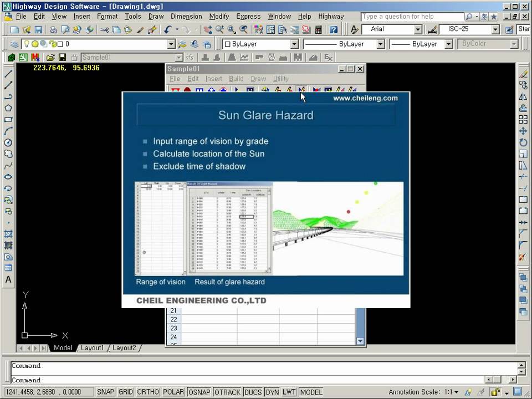Open the Table tool

(x=8, y=268)
